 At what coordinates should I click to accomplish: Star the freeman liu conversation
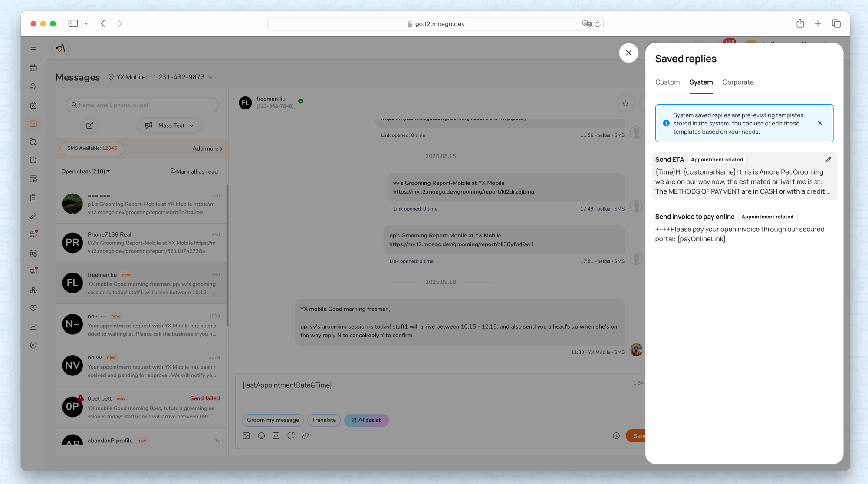[625, 103]
